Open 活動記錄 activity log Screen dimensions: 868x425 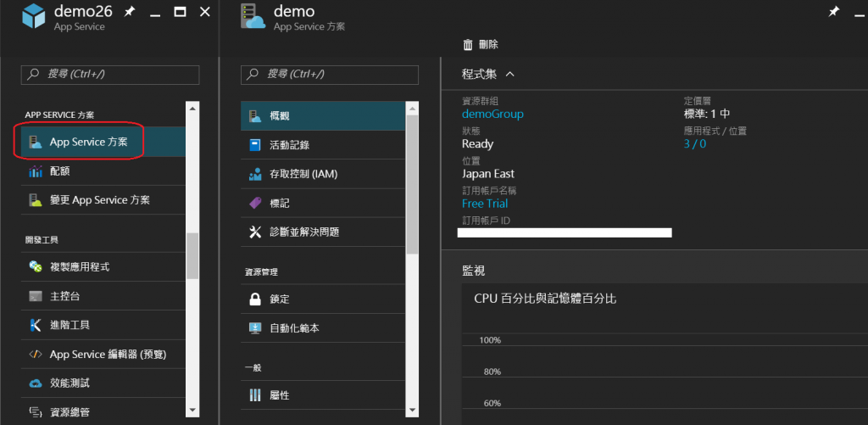323,145
